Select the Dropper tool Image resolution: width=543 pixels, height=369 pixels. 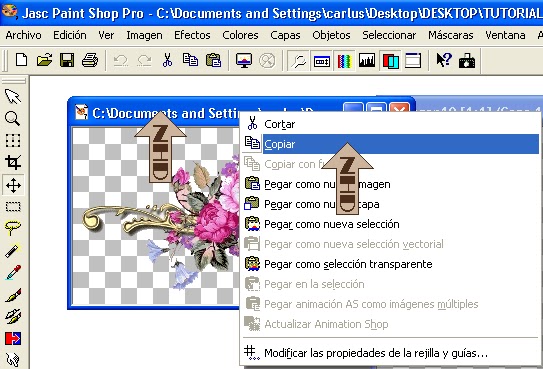[13, 272]
